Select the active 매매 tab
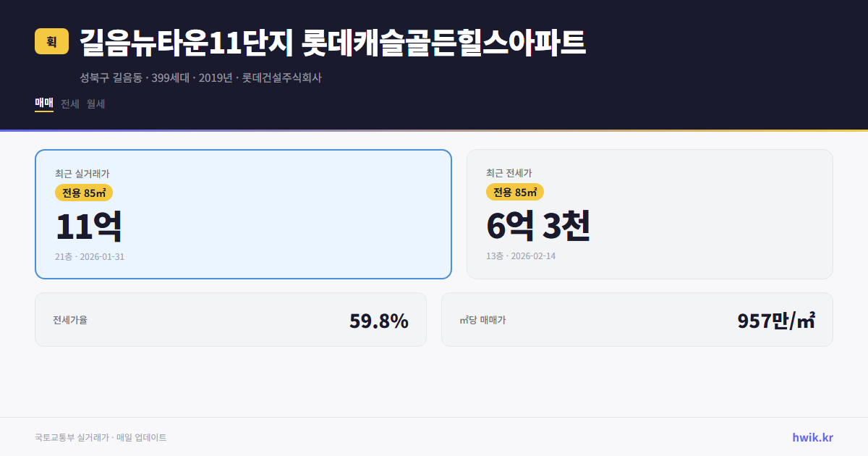Screen dimensions: 868x456 [43, 104]
